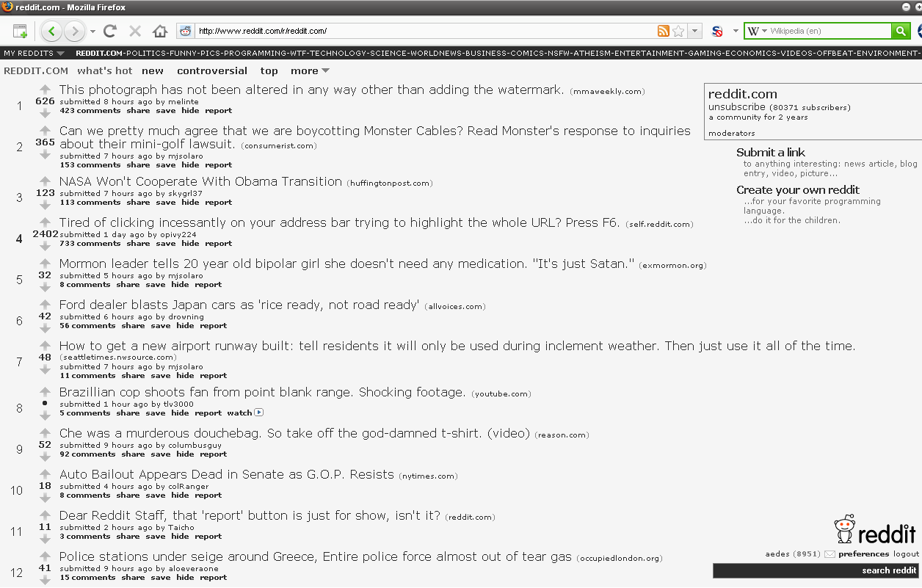Downvote the Auto Bailout Appears Dead post
Image resolution: width=922 pixels, height=588 pixels.
pyautogui.click(x=45, y=498)
